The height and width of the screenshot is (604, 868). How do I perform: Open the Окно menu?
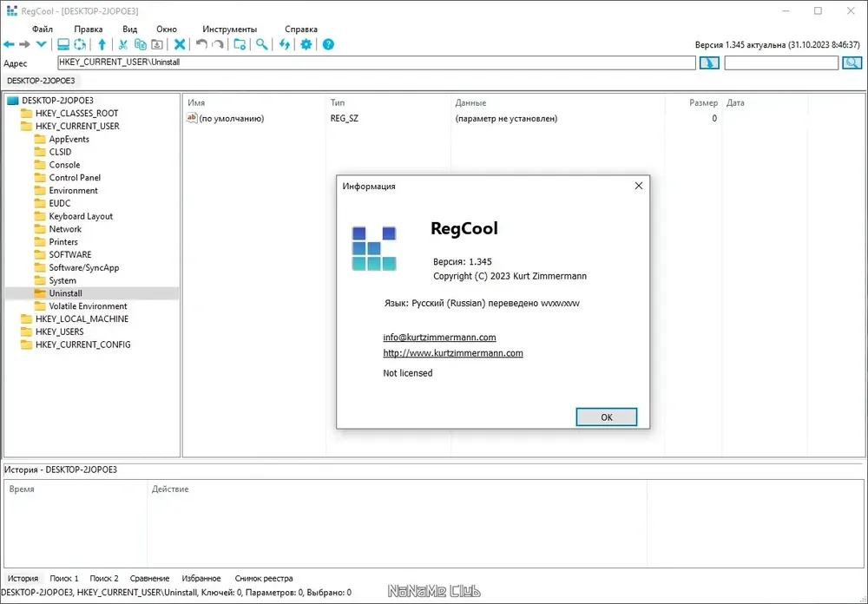pos(167,30)
